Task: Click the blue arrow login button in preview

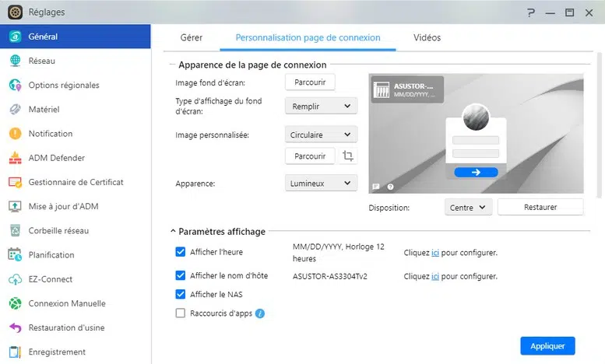Action: pos(476,173)
